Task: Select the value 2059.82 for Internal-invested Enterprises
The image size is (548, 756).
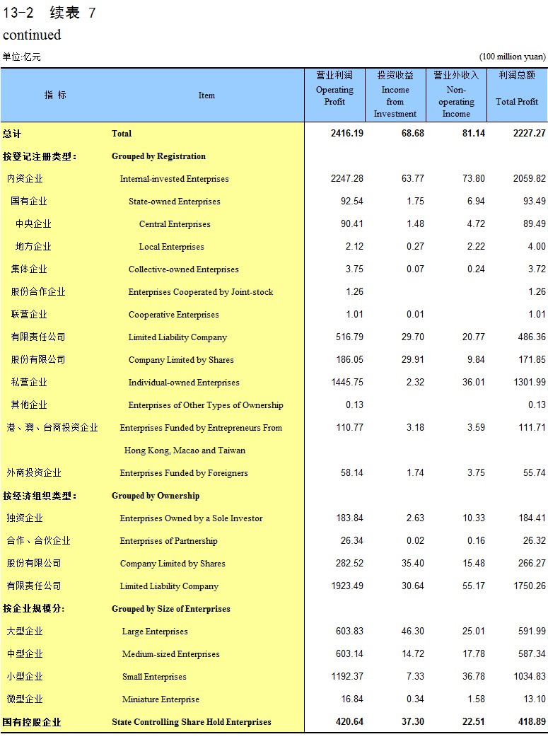Action: coord(530,179)
